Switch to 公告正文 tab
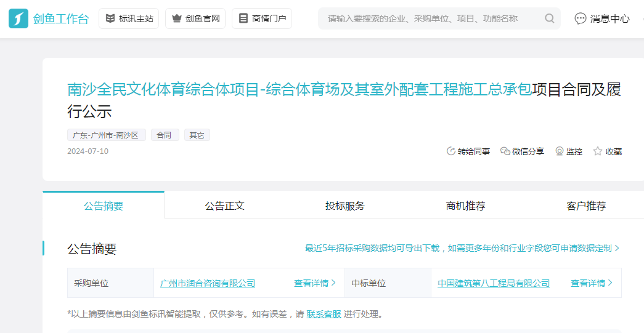Viewport: 644px width, 333px height. (225, 206)
